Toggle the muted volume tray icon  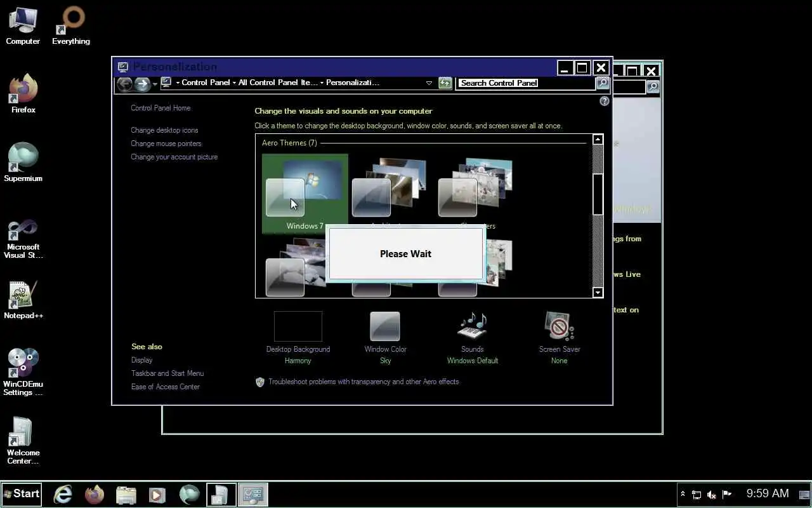[x=712, y=494]
